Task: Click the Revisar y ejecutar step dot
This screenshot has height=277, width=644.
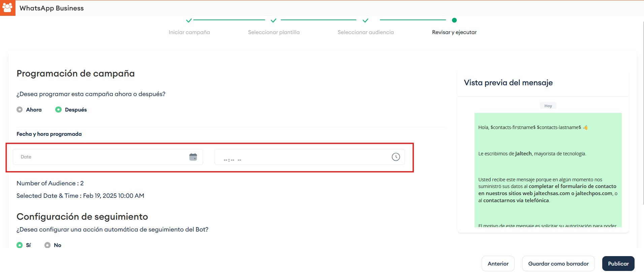Action: (x=454, y=20)
